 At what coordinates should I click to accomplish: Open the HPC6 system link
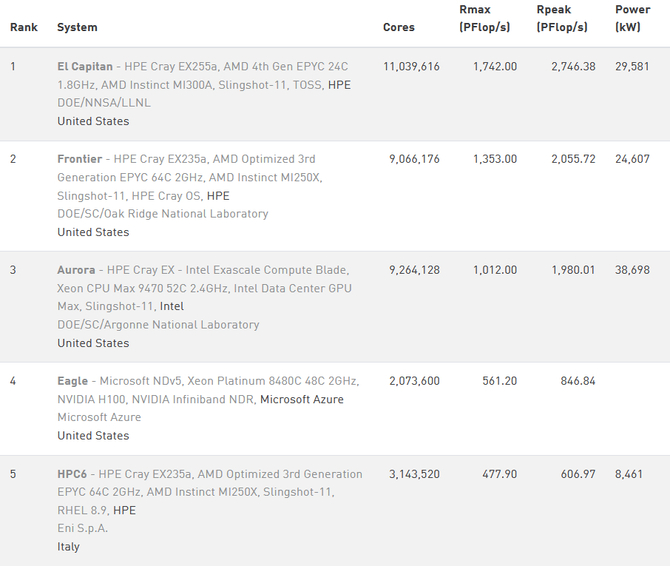[72, 474]
